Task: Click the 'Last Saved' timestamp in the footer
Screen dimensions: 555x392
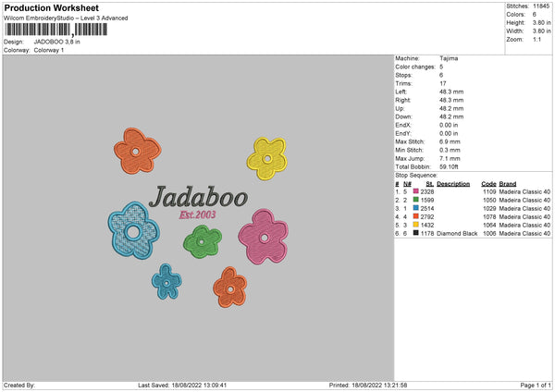Action: coord(182,386)
